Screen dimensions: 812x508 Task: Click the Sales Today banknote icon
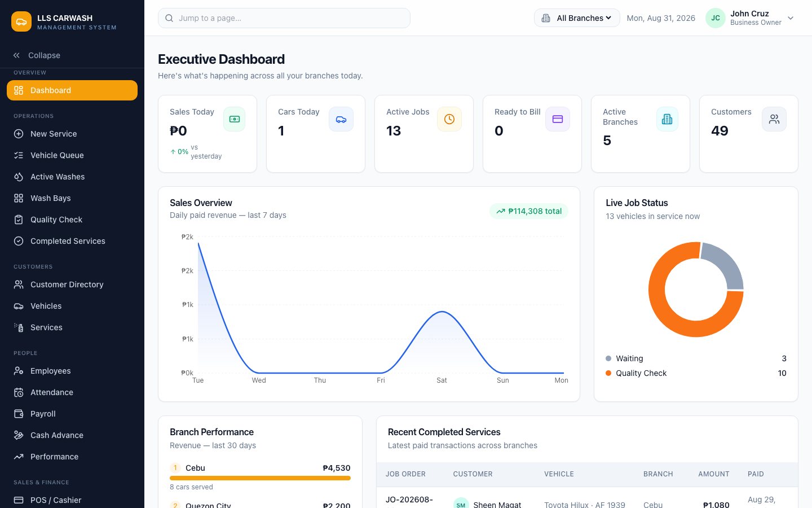(x=234, y=119)
